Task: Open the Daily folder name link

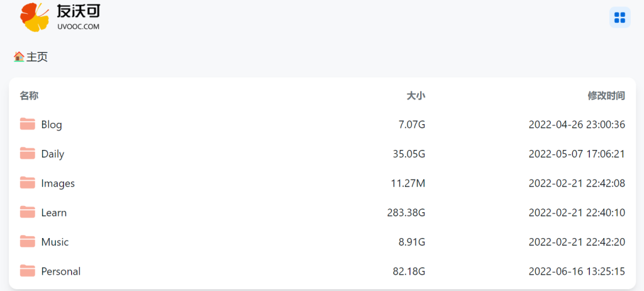Action: 53,154
